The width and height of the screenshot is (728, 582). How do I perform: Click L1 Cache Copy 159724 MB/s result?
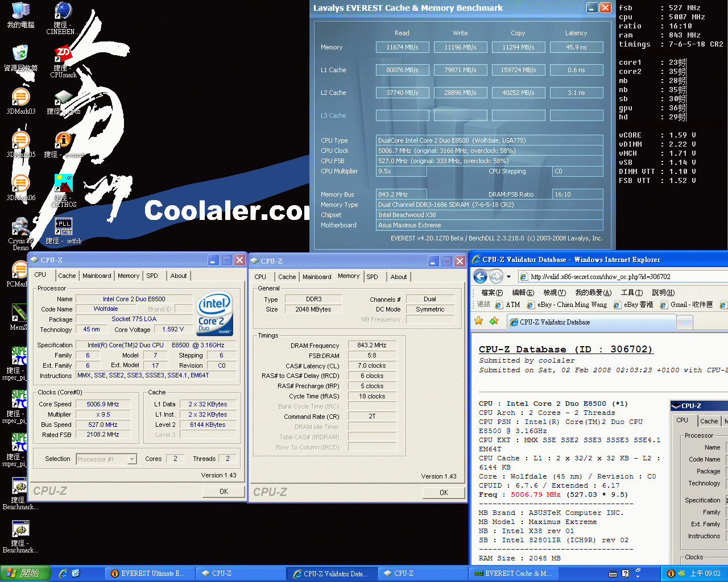tap(518, 70)
